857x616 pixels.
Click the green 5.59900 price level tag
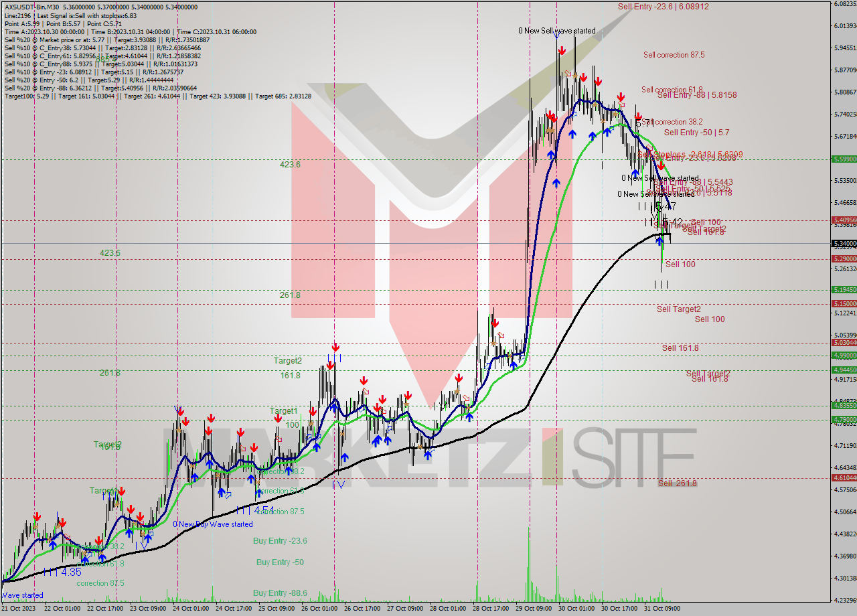pos(844,159)
